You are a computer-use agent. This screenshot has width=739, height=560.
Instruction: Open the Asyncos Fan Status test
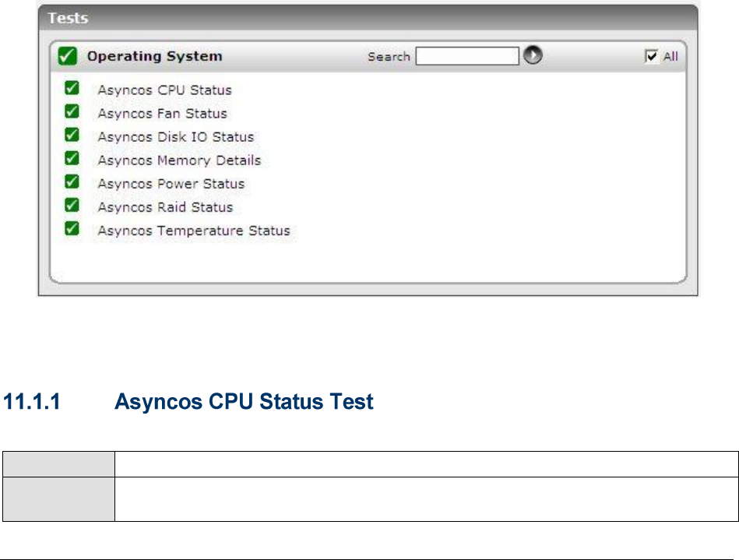tap(162, 114)
